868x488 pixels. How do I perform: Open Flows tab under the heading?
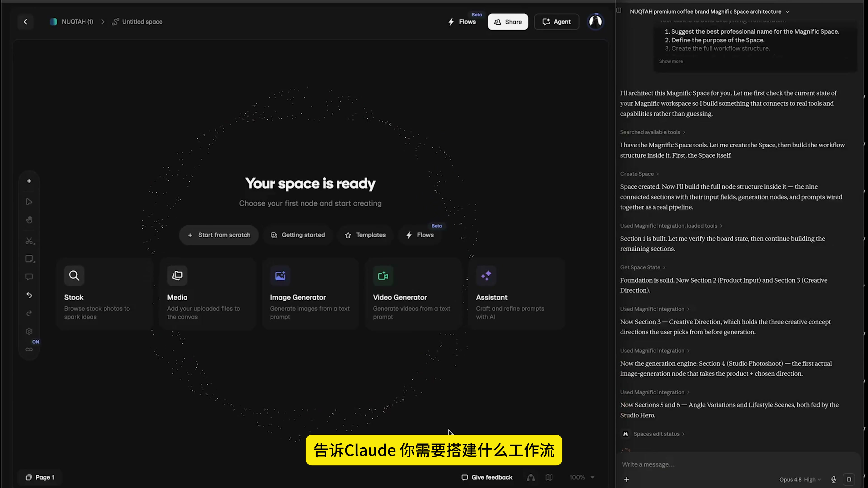(420, 235)
